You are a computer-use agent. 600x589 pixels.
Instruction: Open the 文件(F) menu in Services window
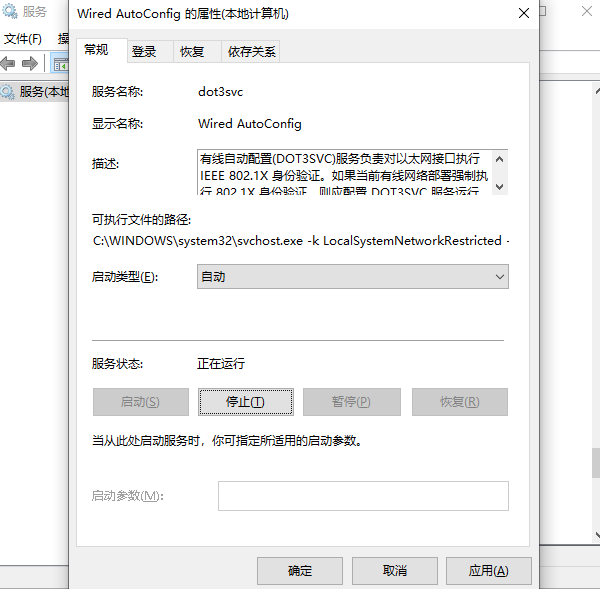tap(23, 39)
